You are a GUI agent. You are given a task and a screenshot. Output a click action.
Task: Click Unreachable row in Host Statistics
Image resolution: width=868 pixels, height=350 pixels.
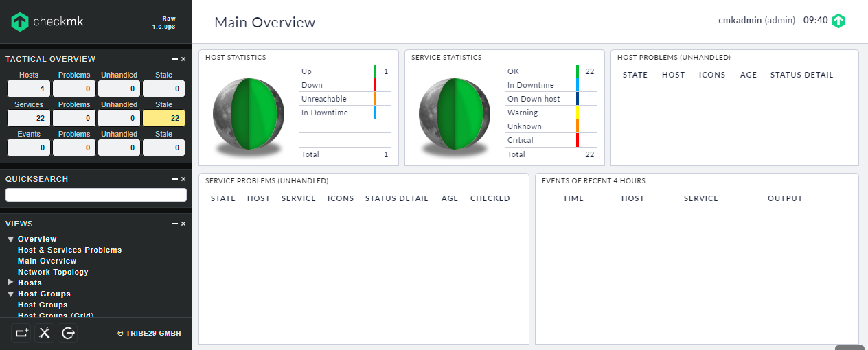click(x=345, y=99)
